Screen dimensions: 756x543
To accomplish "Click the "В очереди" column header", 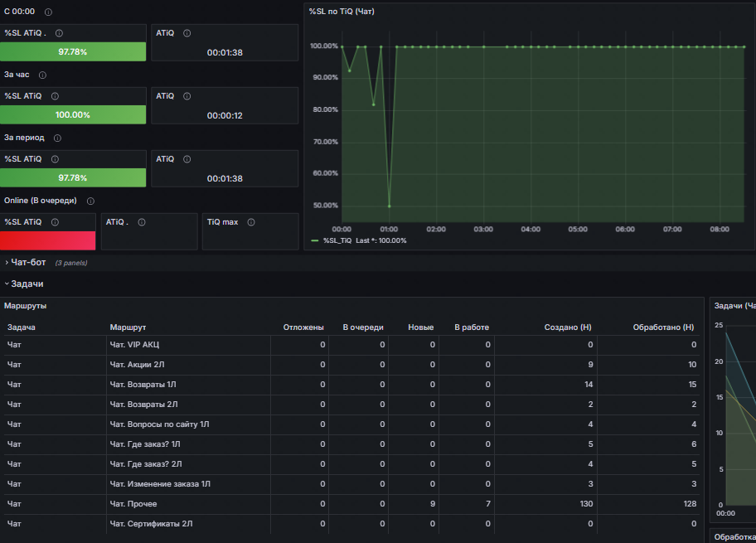I will pyautogui.click(x=364, y=327).
